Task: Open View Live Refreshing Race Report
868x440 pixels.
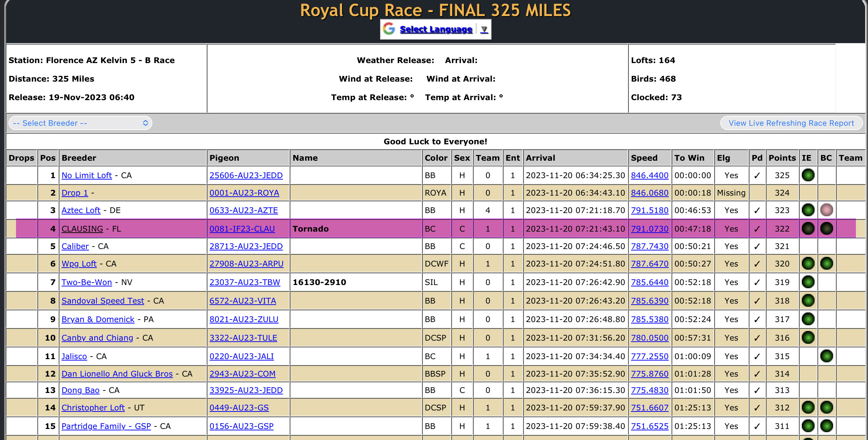Action: pyautogui.click(x=791, y=123)
